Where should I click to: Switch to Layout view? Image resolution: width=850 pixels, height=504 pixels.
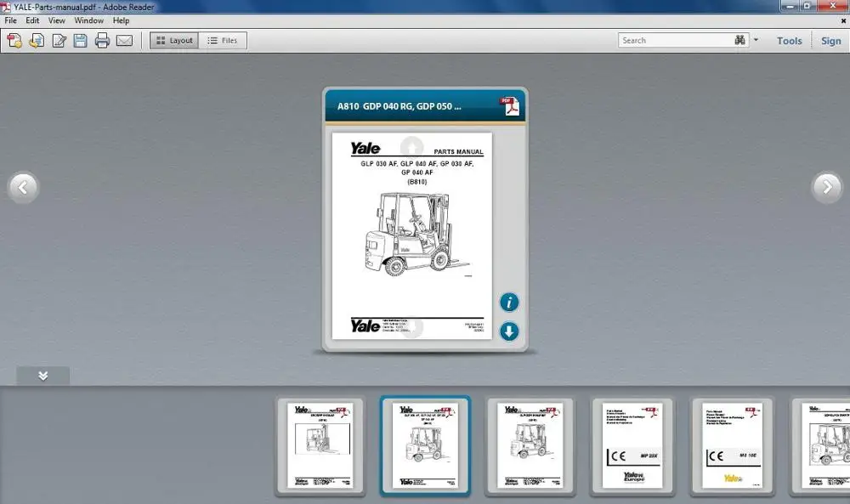point(174,41)
